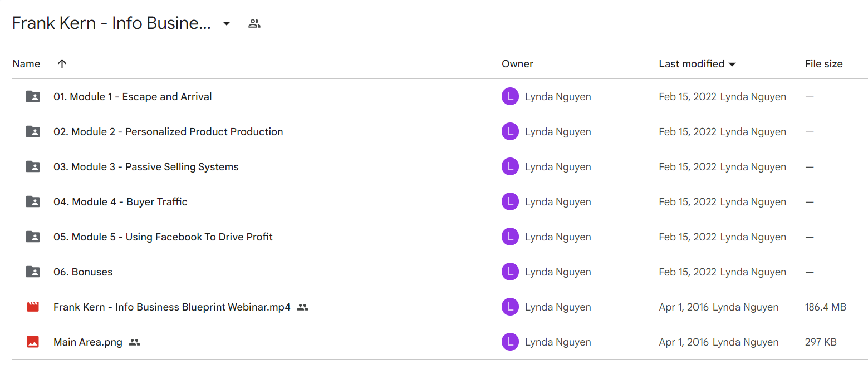Select the shared folder icon for Module 5
The width and height of the screenshot is (868, 379).
(33, 237)
